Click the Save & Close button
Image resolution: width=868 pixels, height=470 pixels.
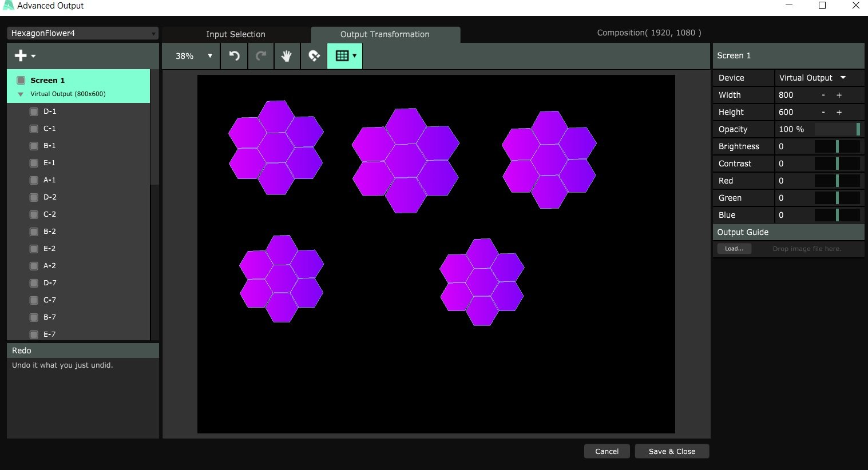click(x=672, y=451)
